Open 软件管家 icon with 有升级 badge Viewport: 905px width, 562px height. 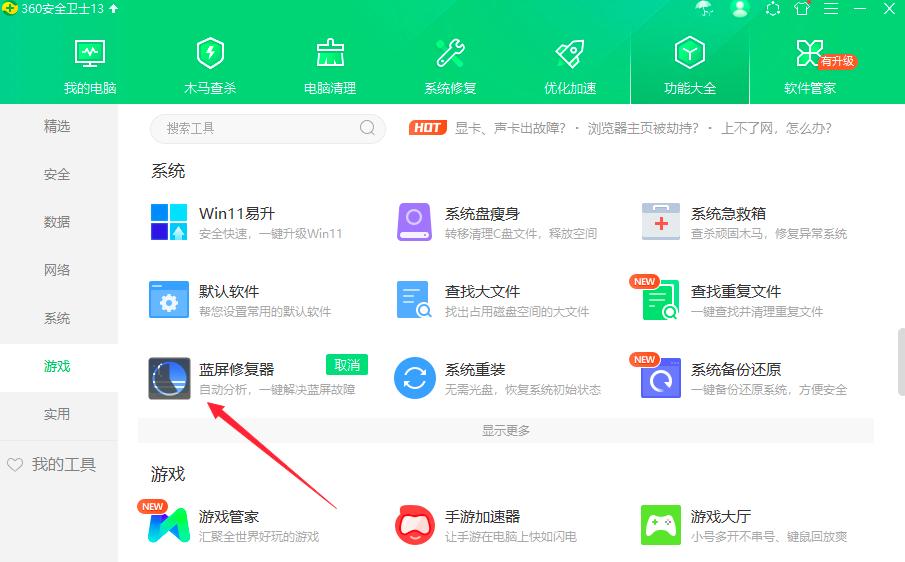pos(810,53)
